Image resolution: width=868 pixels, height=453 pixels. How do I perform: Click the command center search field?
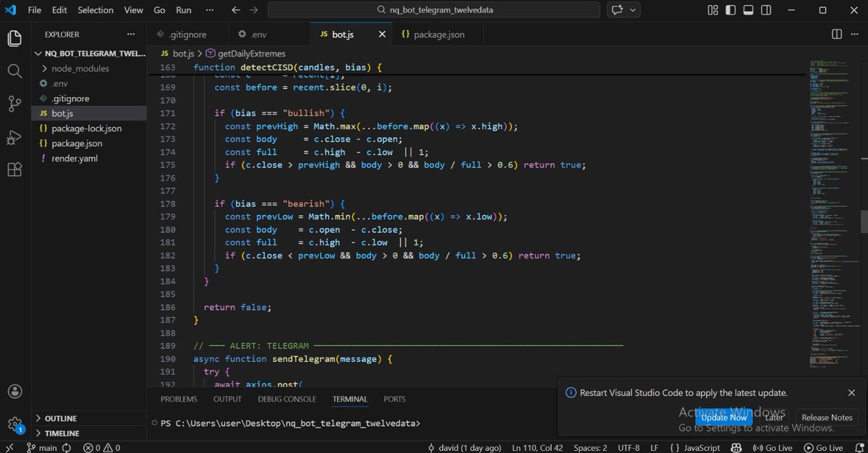coord(433,9)
